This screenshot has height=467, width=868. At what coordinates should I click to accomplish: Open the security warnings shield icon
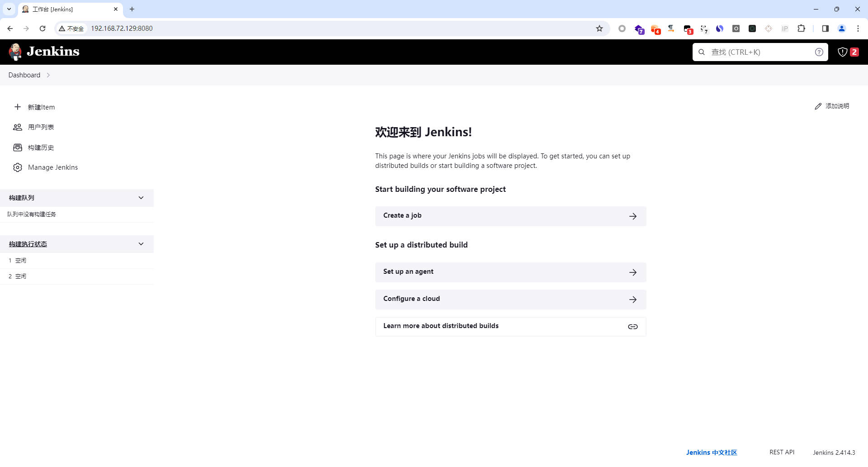tap(843, 52)
